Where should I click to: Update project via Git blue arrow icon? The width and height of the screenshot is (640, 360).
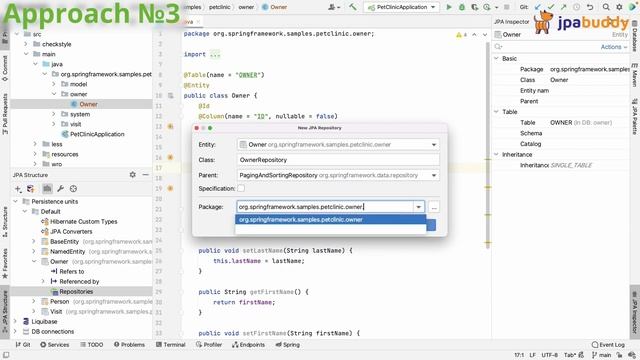tap(538, 7)
